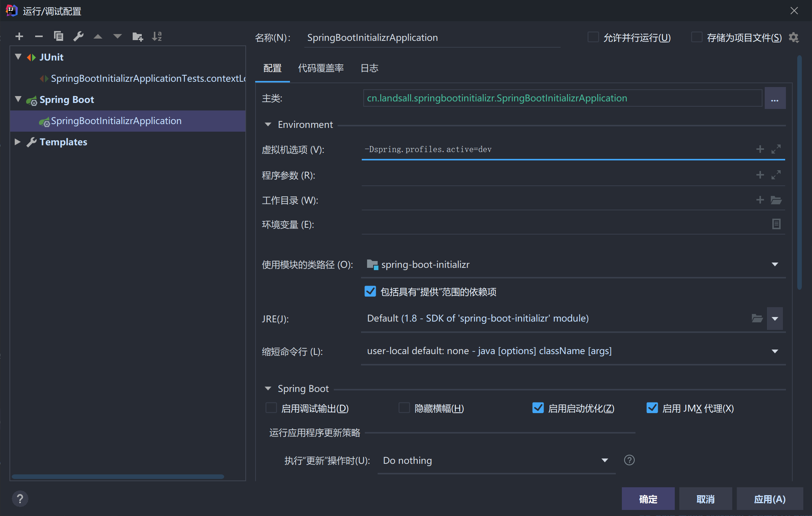Sort configurations alphabetically
812x516 pixels.
point(157,36)
